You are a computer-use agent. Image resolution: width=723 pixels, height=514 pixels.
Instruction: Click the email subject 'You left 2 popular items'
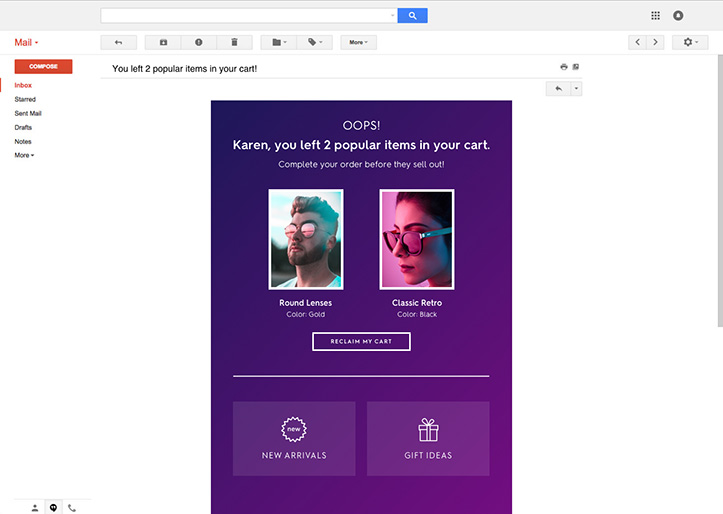click(184, 69)
